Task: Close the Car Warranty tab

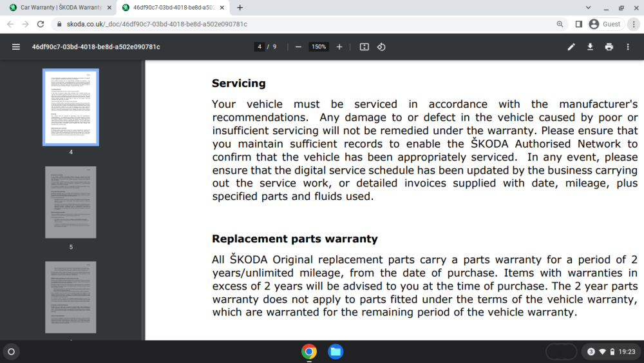Action: [x=109, y=7]
